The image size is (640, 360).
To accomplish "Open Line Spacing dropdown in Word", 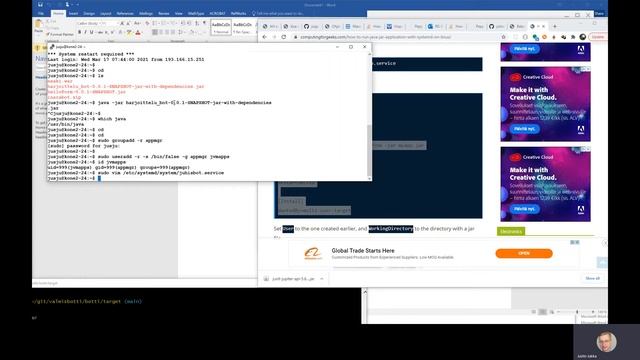I will click(181, 32).
